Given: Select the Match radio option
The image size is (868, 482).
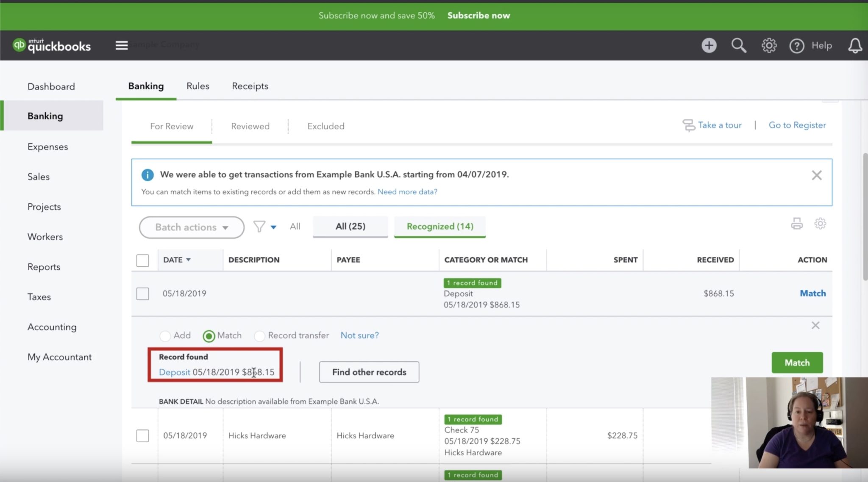Looking at the screenshot, I should pyautogui.click(x=209, y=336).
